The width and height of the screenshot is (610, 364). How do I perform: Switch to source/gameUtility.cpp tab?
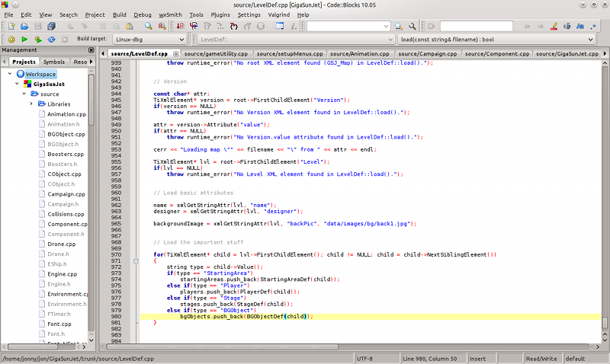[x=216, y=54]
